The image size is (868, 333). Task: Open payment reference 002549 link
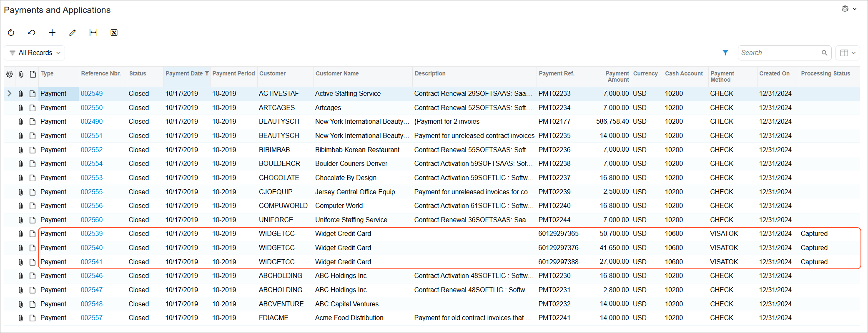pos(92,94)
